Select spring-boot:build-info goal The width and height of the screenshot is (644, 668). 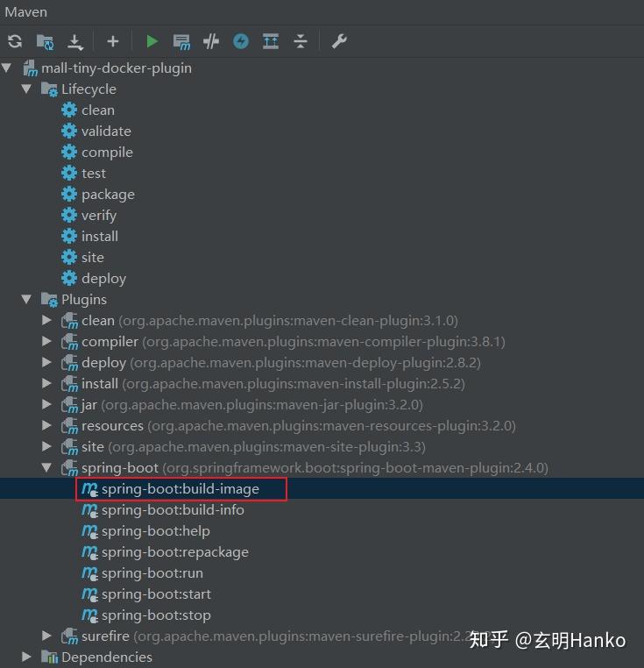pos(173,510)
